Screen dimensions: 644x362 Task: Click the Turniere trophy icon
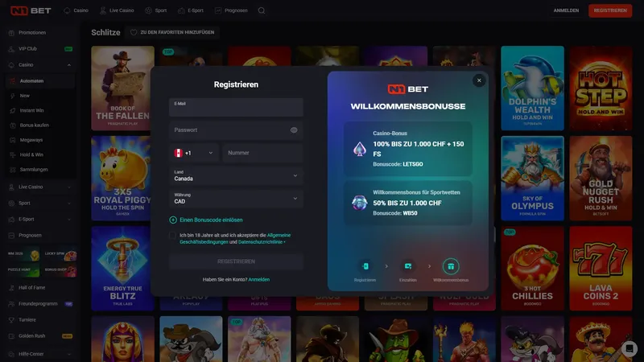click(11, 319)
